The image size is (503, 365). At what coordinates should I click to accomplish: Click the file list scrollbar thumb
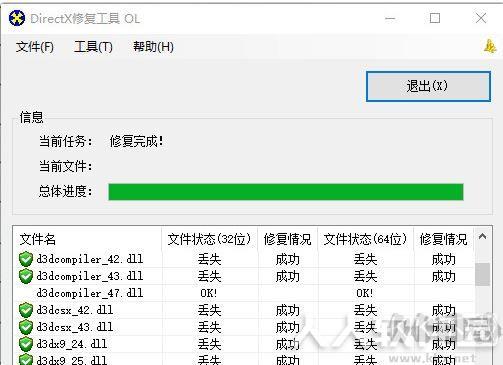point(482,274)
